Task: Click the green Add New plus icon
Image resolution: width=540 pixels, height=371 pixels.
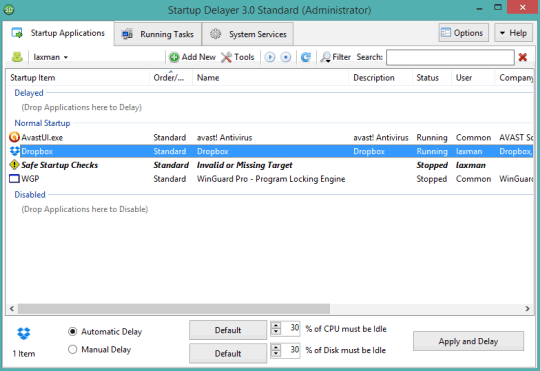Action: pos(174,57)
